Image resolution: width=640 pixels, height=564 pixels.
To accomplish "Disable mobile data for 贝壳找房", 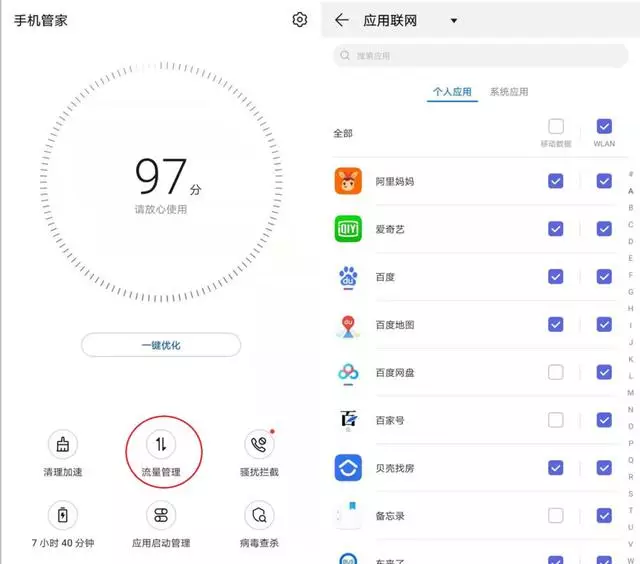I will [x=556, y=468].
